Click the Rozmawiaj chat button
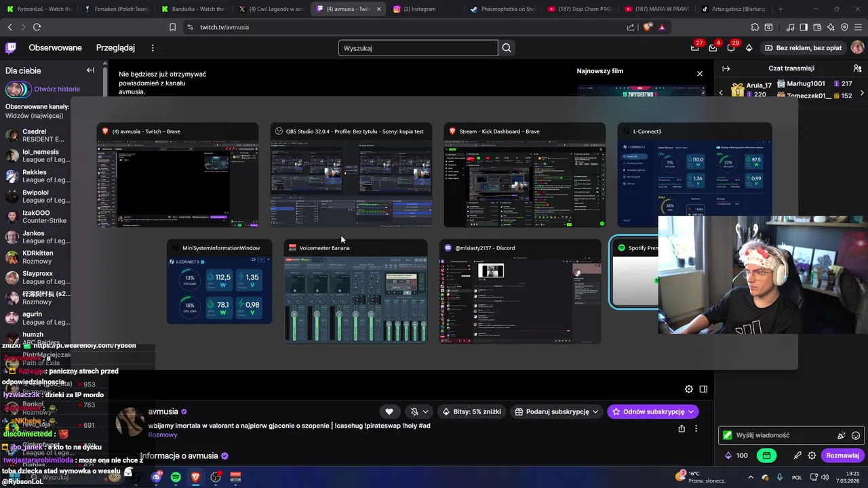The image size is (868, 488). [842, 455]
